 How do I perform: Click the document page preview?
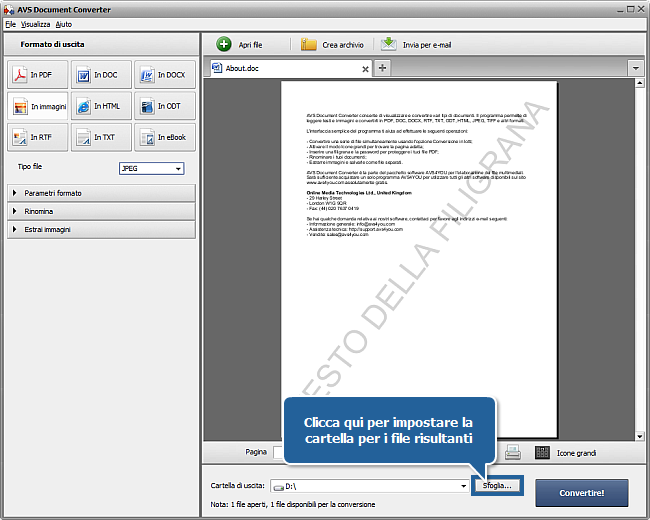click(x=419, y=259)
